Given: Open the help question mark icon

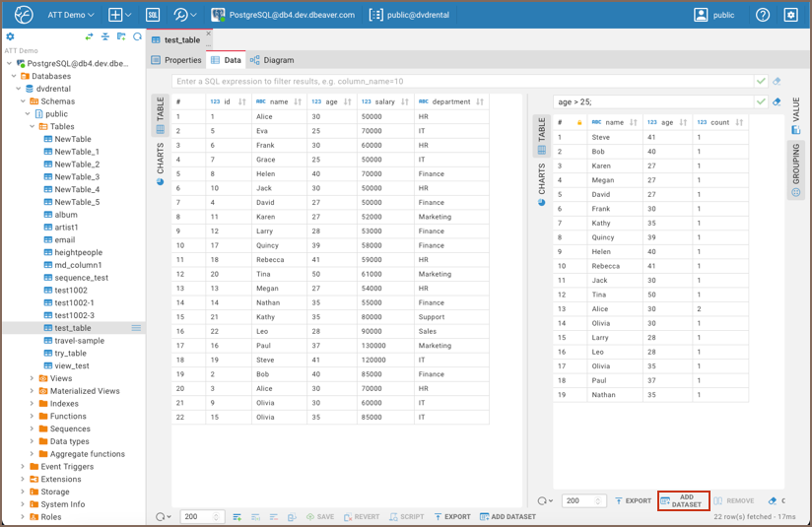Looking at the screenshot, I should coord(763,15).
